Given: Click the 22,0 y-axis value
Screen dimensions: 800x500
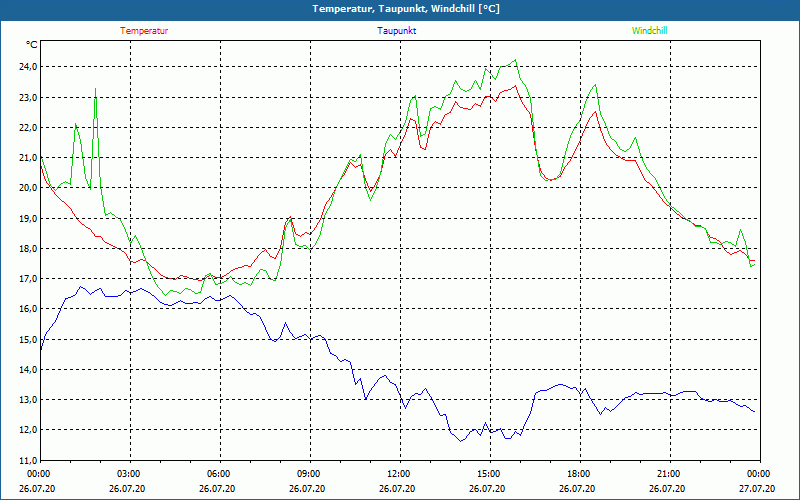Looking at the screenshot, I should click(28, 128).
